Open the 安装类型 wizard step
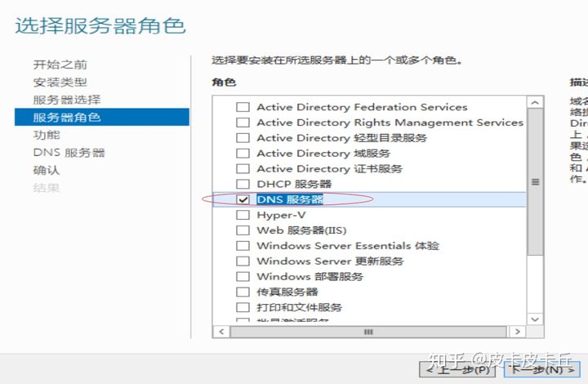 click(x=60, y=83)
